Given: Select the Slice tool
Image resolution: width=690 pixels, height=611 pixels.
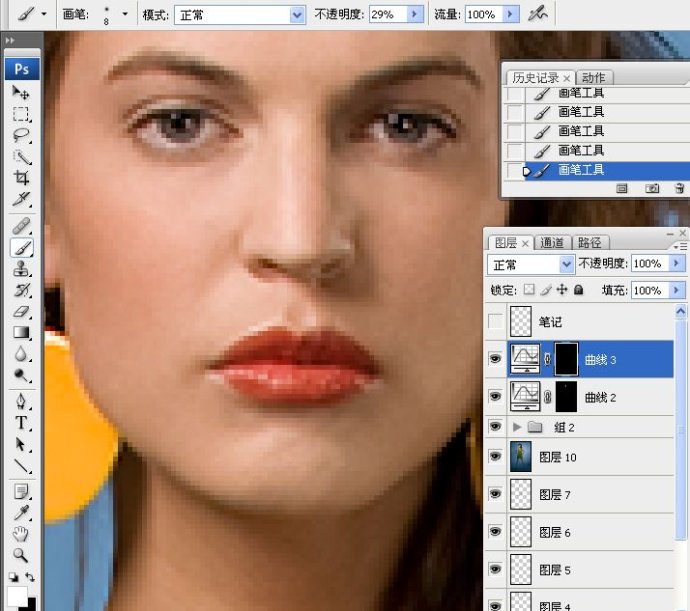Looking at the screenshot, I should pyautogui.click(x=21, y=199).
